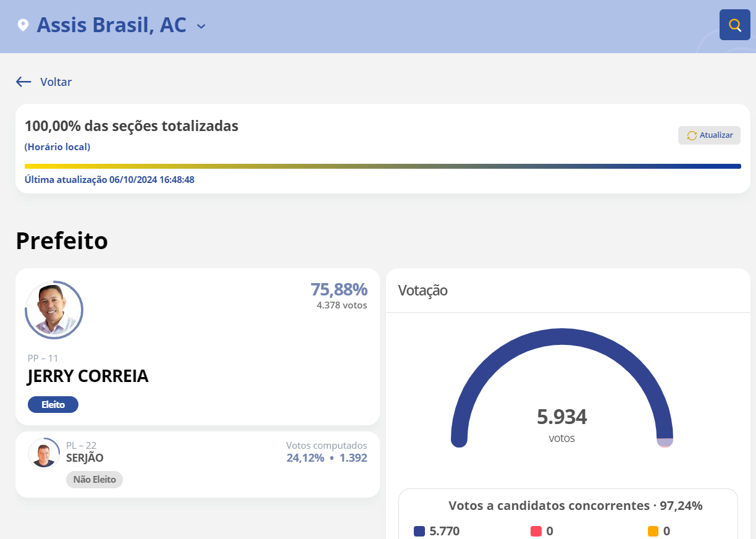Image resolution: width=756 pixels, height=539 pixels.
Task: Click the search magnifier icon
Action: [734, 25]
